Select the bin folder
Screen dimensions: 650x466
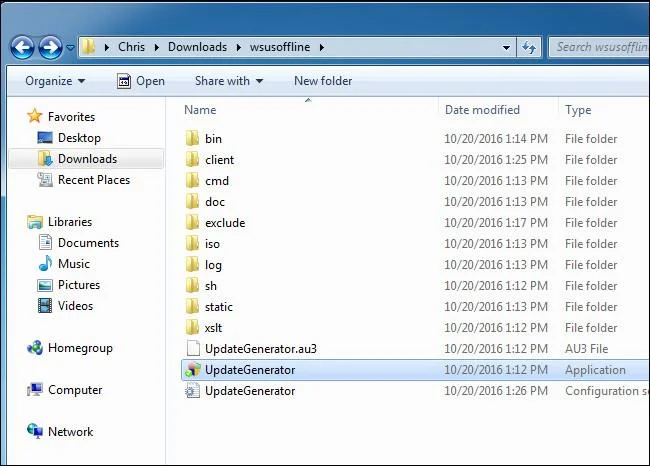[x=213, y=139]
